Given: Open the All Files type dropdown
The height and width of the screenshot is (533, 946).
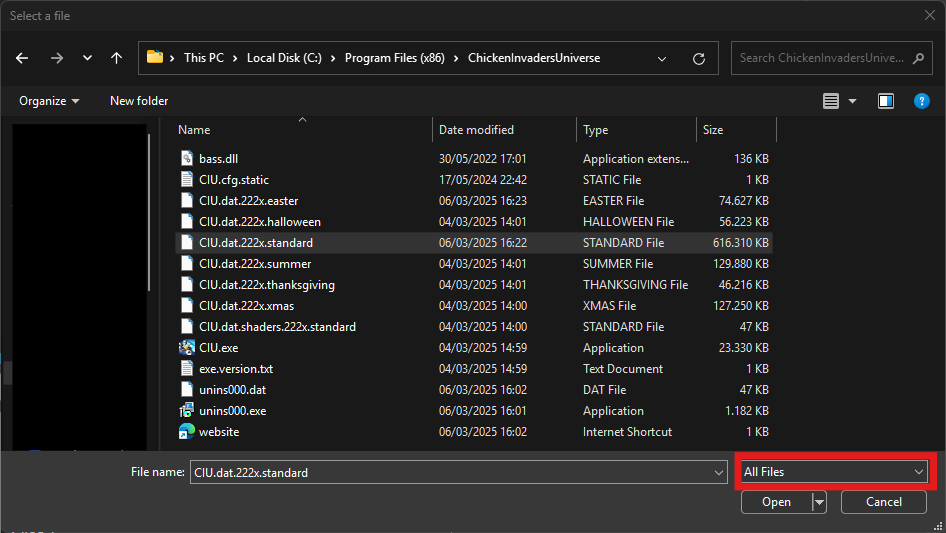Looking at the screenshot, I should pos(833,472).
